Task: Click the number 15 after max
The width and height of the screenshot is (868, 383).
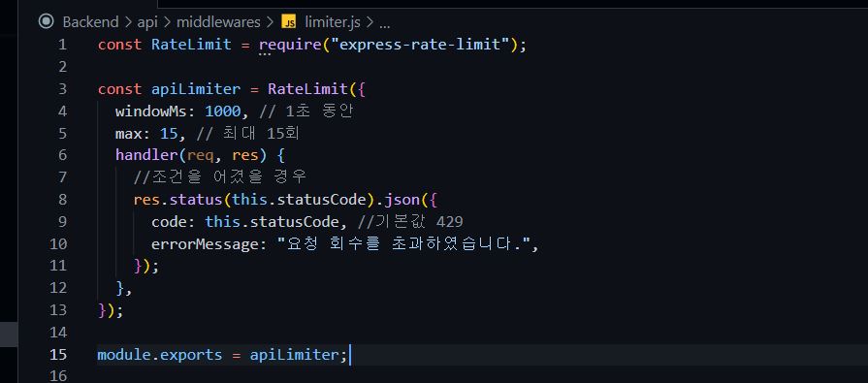Action: 169,133
